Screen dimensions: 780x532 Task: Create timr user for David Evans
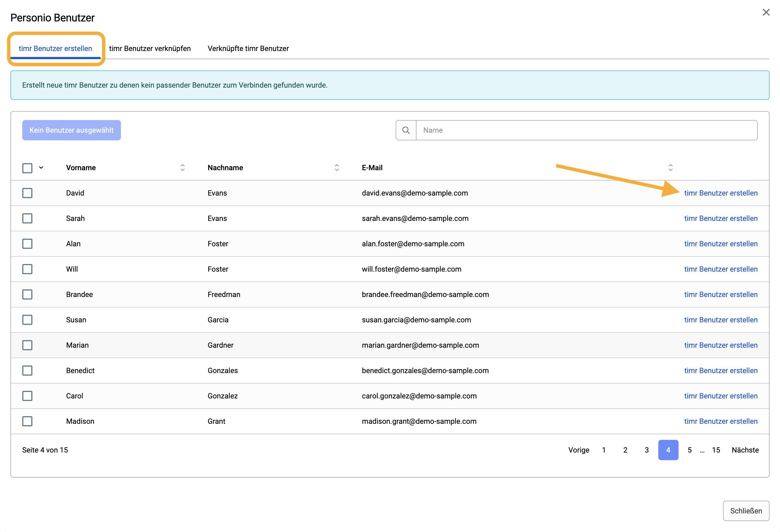pyautogui.click(x=721, y=193)
